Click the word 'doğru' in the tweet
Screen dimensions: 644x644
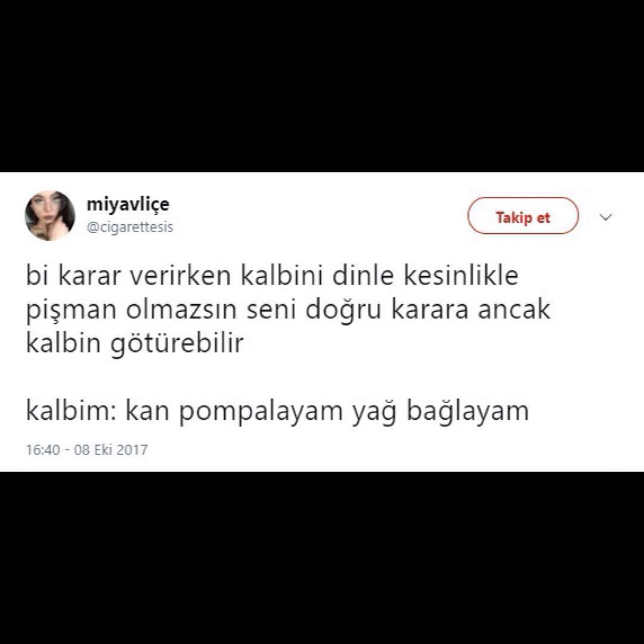point(344,311)
